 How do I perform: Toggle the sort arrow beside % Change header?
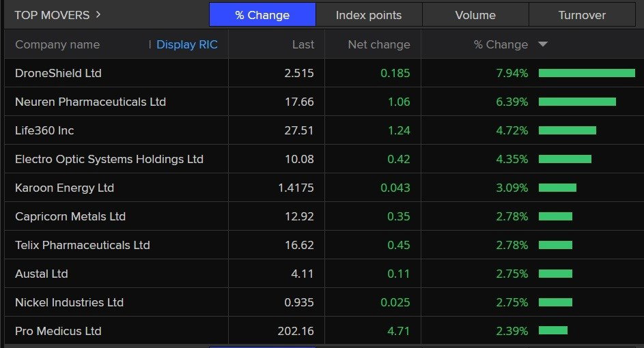(542, 44)
